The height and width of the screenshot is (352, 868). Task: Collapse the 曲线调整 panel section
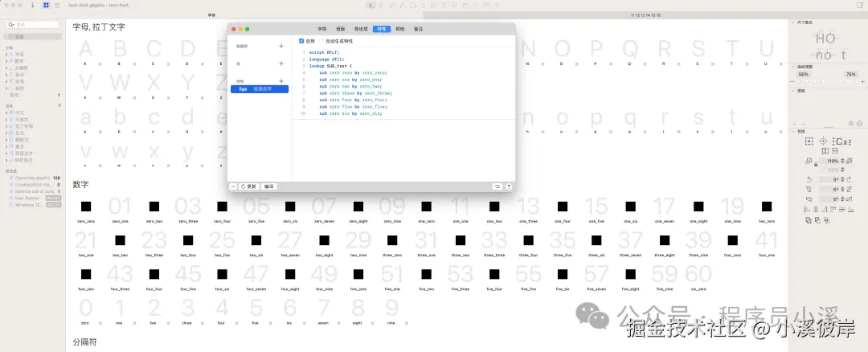click(x=792, y=67)
